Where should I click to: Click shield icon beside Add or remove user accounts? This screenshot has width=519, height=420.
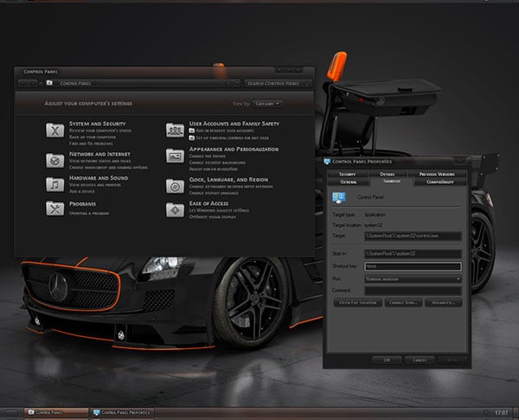(x=192, y=130)
